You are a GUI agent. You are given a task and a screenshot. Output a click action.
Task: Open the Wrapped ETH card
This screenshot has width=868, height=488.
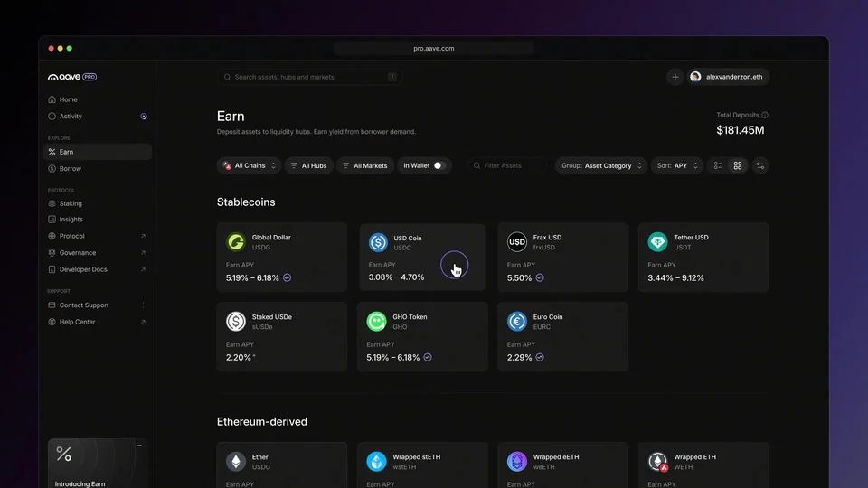[x=703, y=465]
